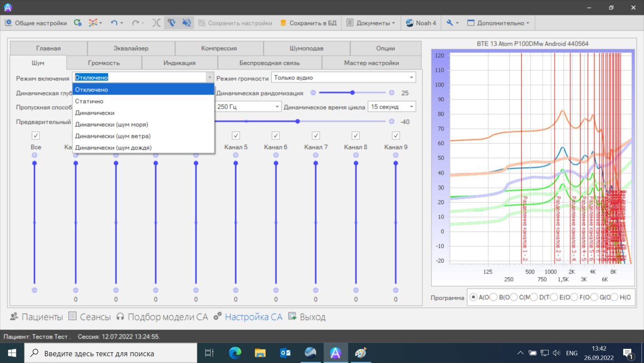
Task: Open the Пациенты patients section
Action: [37, 317]
